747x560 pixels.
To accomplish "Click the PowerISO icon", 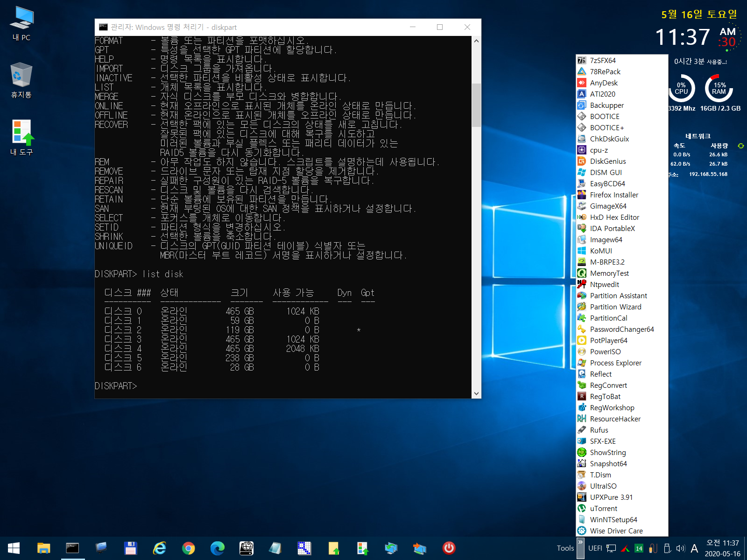I will tap(582, 351).
